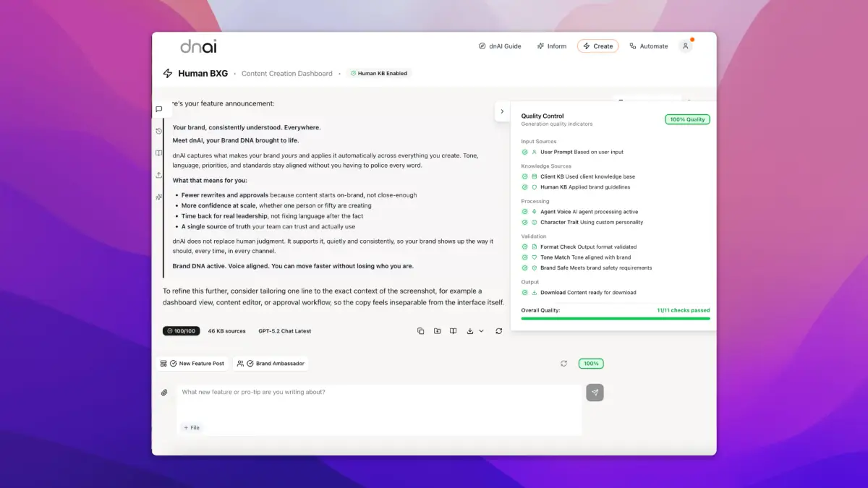
Task: Click the 46 KB sources link
Action: pyautogui.click(x=226, y=331)
